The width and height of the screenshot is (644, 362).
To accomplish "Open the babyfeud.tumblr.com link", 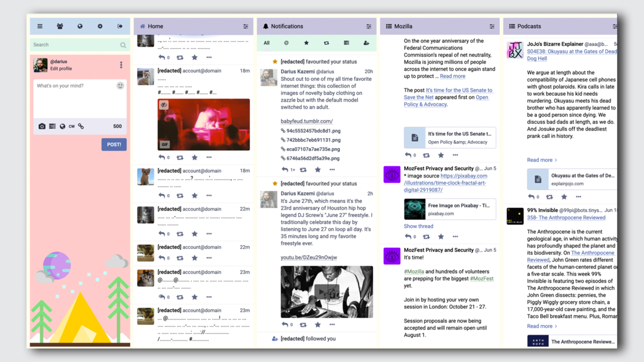I will pos(307,121).
